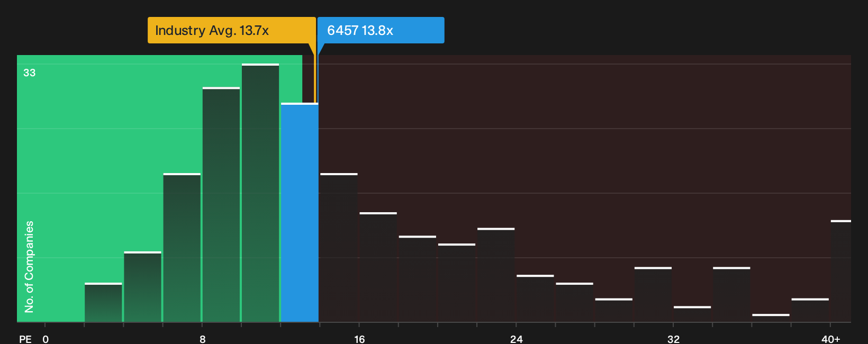868x344 pixels.
Task: Click the blue 6457 13.8x label
Action: (x=381, y=30)
